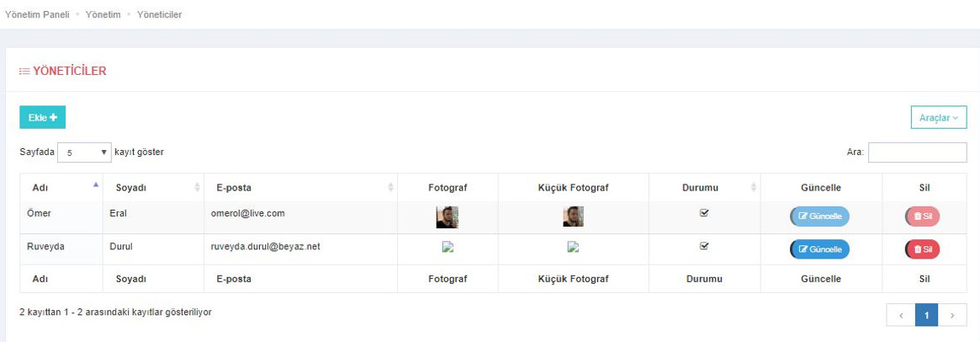This screenshot has height=342, width=980.
Task: Add new admin with Ekle plus button
Action: (43, 117)
